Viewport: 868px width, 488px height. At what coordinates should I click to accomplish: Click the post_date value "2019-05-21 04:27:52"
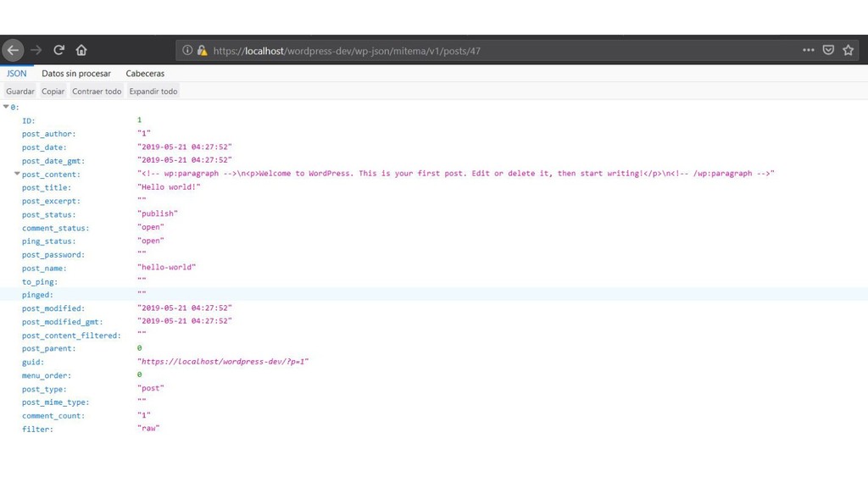point(184,147)
